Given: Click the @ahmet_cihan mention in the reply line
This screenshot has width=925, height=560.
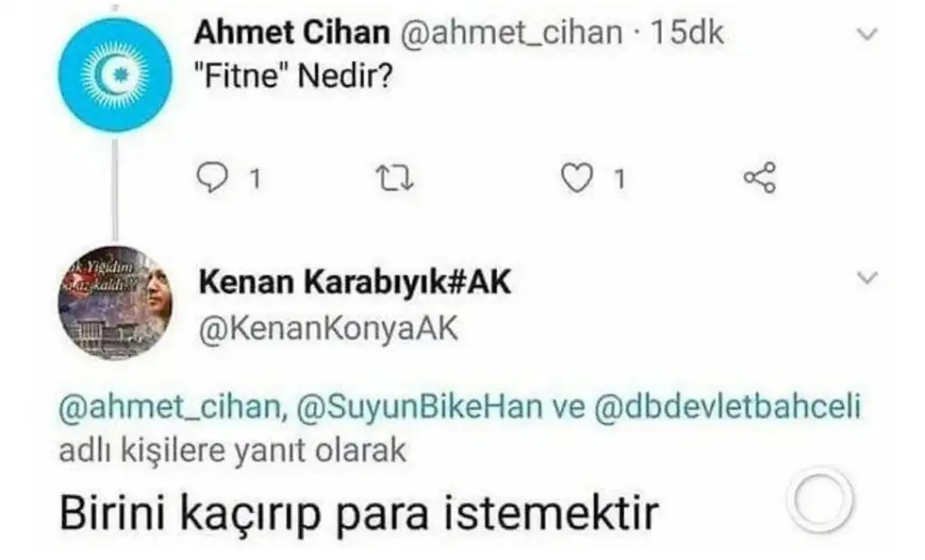Looking at the screenshot, I should (x=168, y=408).
